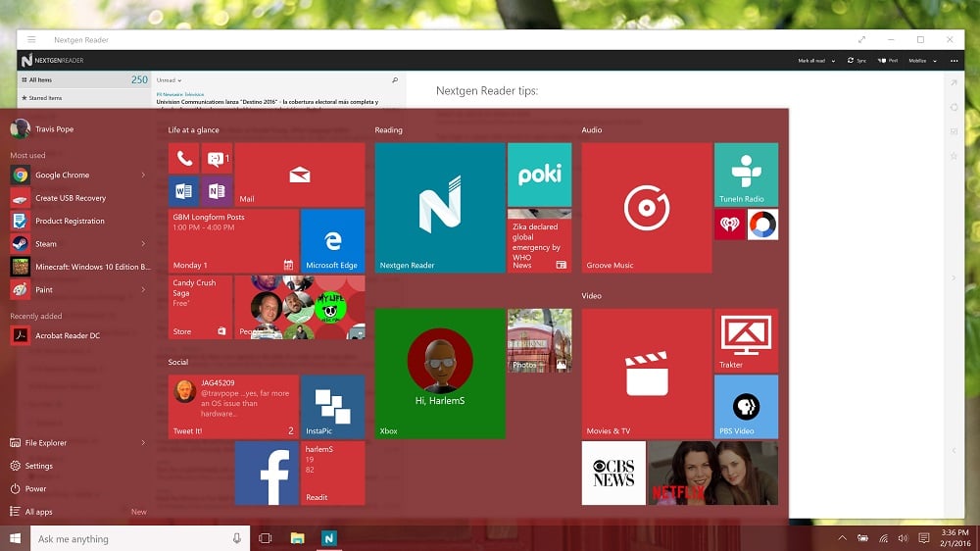Open the Unread filter dropdown in Nextgen Reader
This screenshot has height=551, width=980.
(169, 80)
